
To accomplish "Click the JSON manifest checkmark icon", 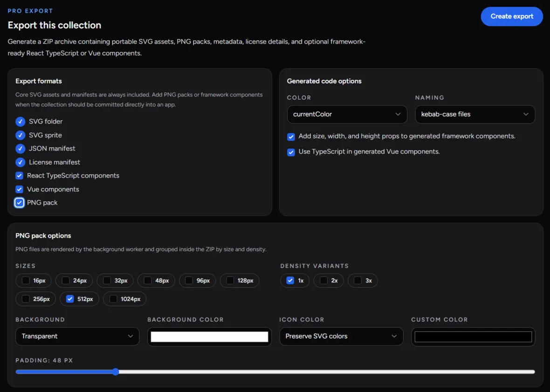I will [x=21, y=149].
